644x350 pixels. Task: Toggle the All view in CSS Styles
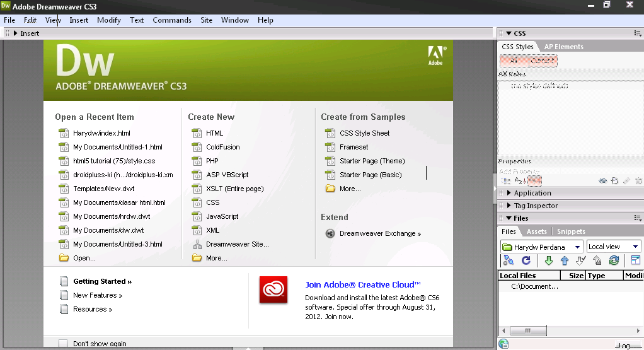(x=514, y=61)
